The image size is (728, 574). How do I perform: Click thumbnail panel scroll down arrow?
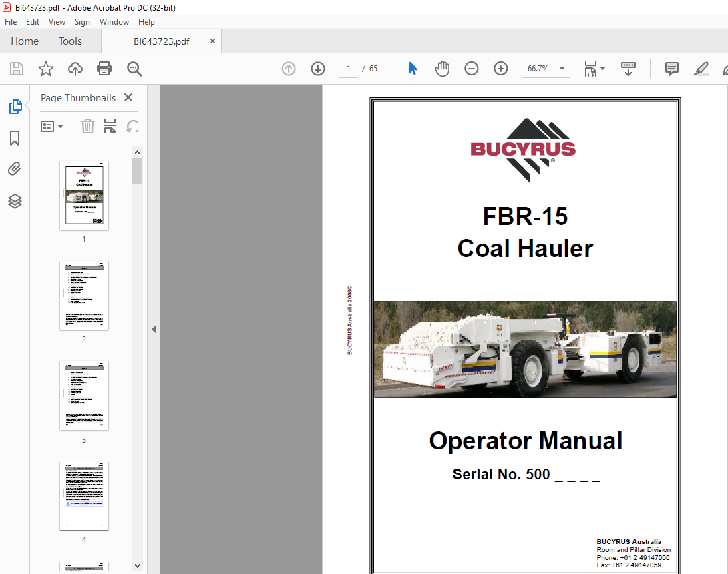(137, 565)
